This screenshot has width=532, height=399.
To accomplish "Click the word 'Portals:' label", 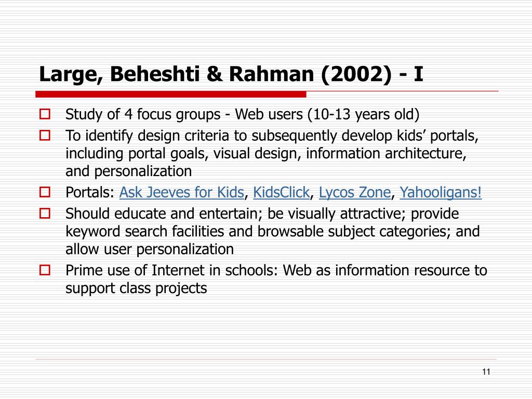I will (90, 192).
